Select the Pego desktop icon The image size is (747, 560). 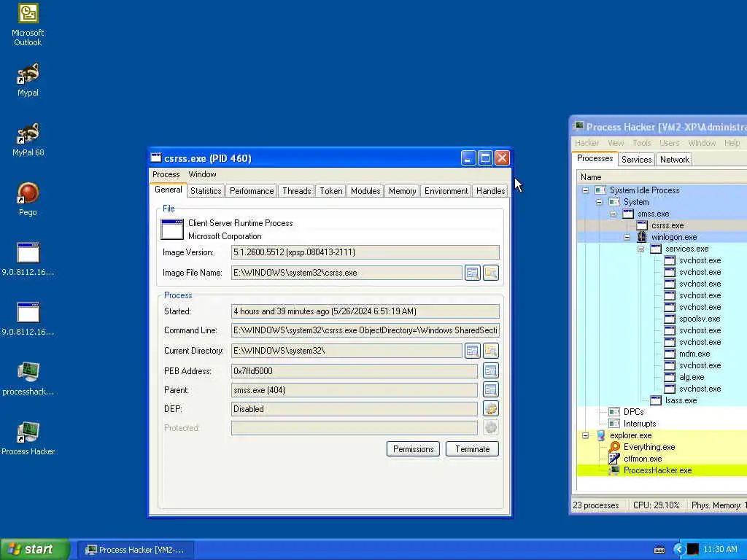pyautogui.click(x=28, y=200)
